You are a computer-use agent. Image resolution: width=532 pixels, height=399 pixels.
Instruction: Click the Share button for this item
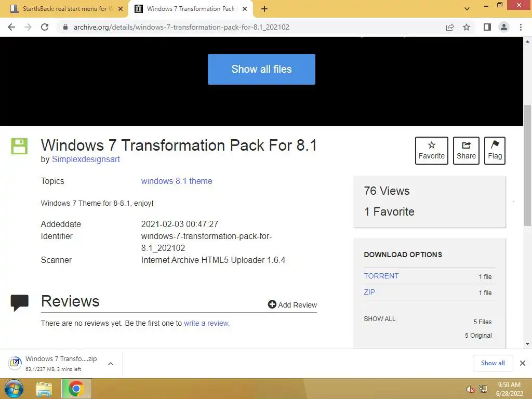pos(466,151)
